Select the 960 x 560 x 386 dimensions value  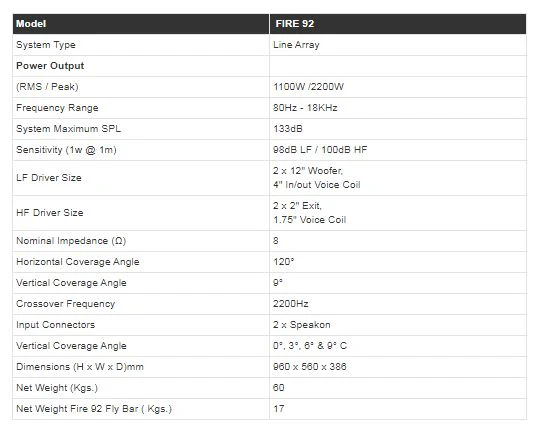309,367
